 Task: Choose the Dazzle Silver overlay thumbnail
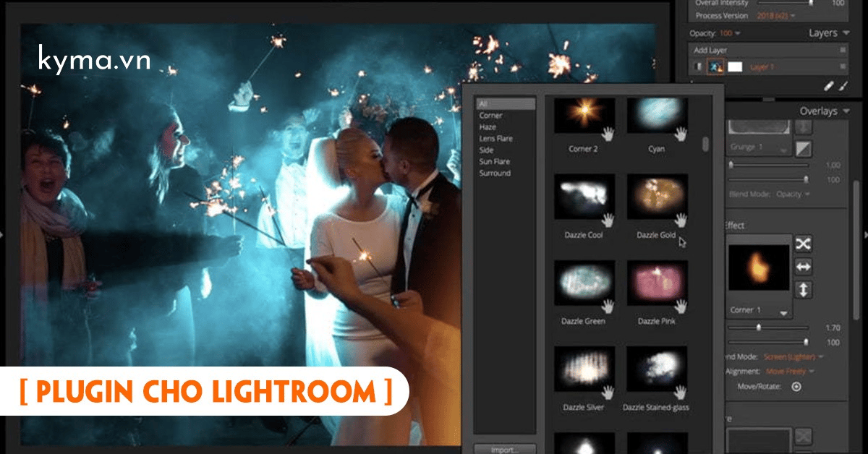[584, 369]
